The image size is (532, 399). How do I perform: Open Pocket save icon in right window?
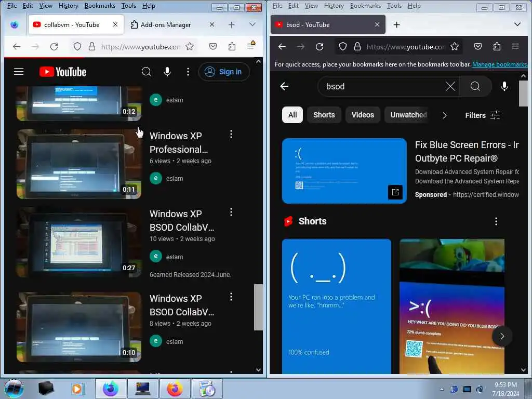click(x=478, y=46)
